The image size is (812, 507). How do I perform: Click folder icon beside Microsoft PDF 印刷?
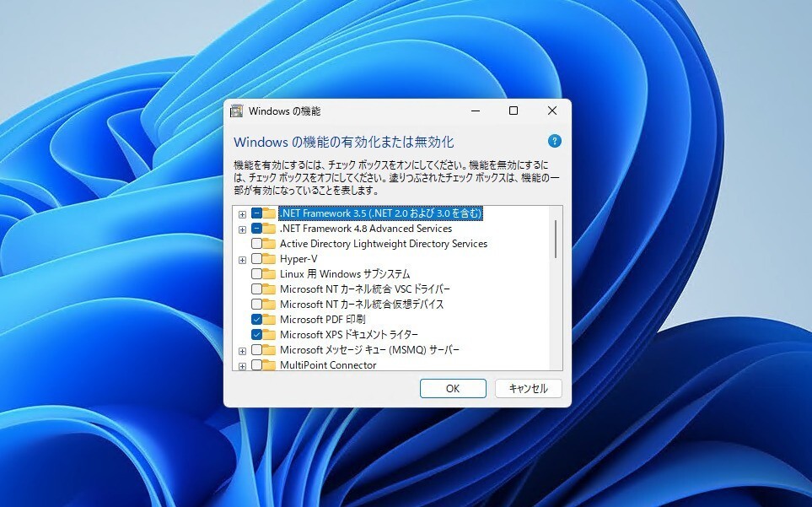pyautogui.click(x=269, y=319)
